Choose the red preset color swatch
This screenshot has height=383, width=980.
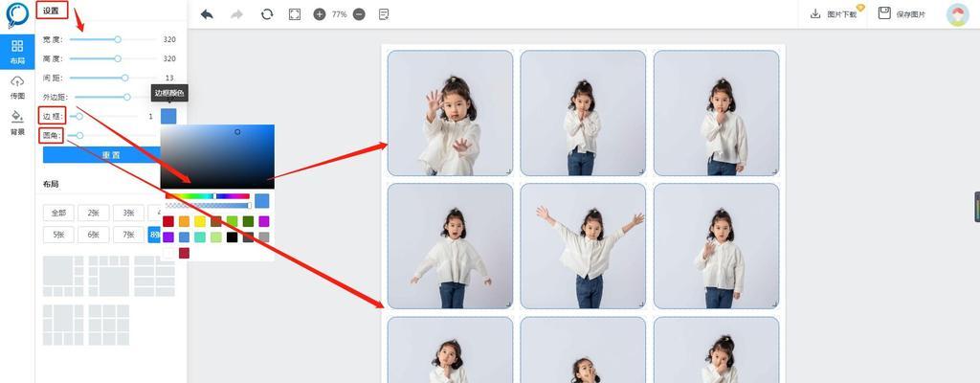pos(168,221)
